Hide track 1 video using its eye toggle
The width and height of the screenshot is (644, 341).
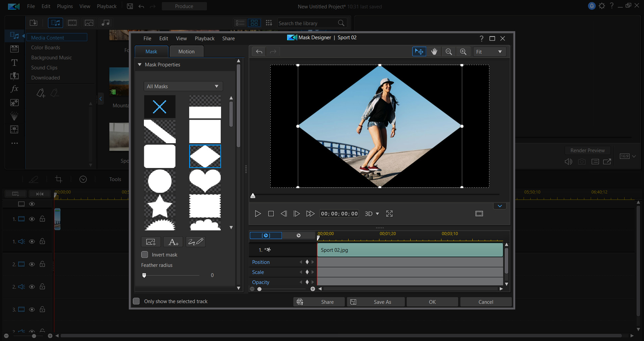coord(32,219)
